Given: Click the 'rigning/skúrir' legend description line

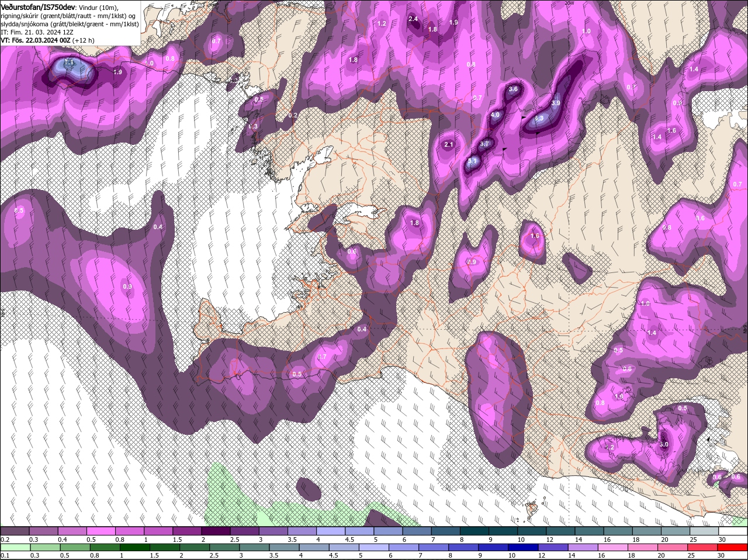Looking at the screenshot, I should click(68, 16).
